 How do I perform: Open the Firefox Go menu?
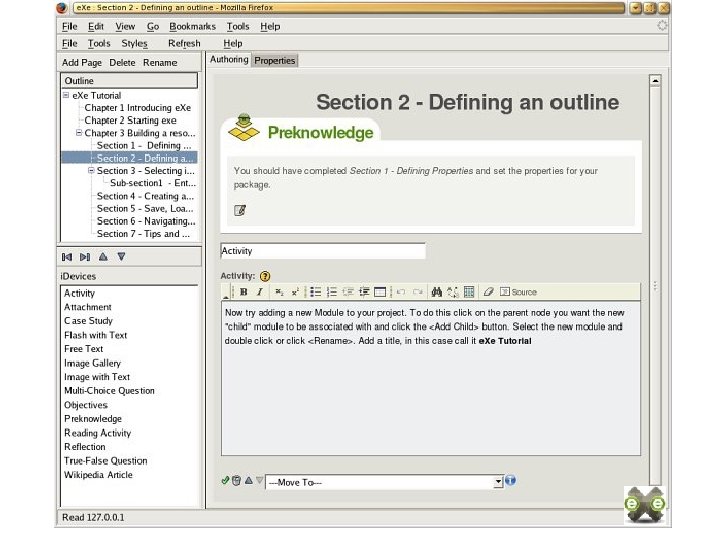point(153,27)
